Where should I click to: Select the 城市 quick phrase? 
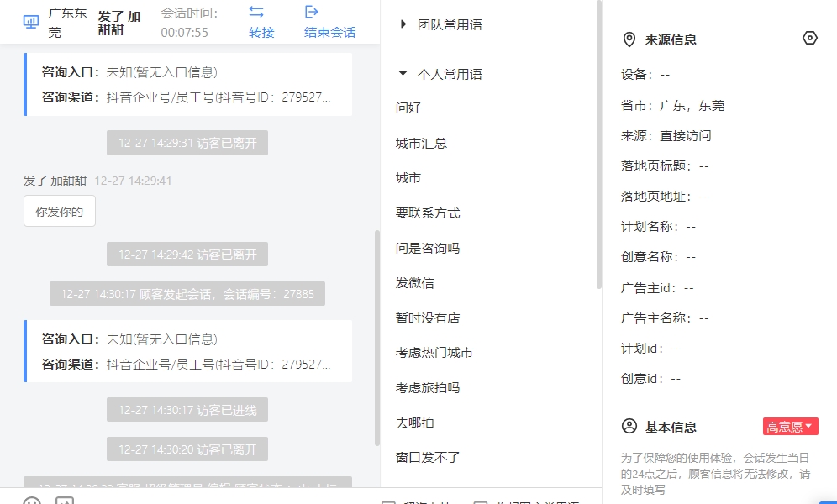tap(408, 177)
